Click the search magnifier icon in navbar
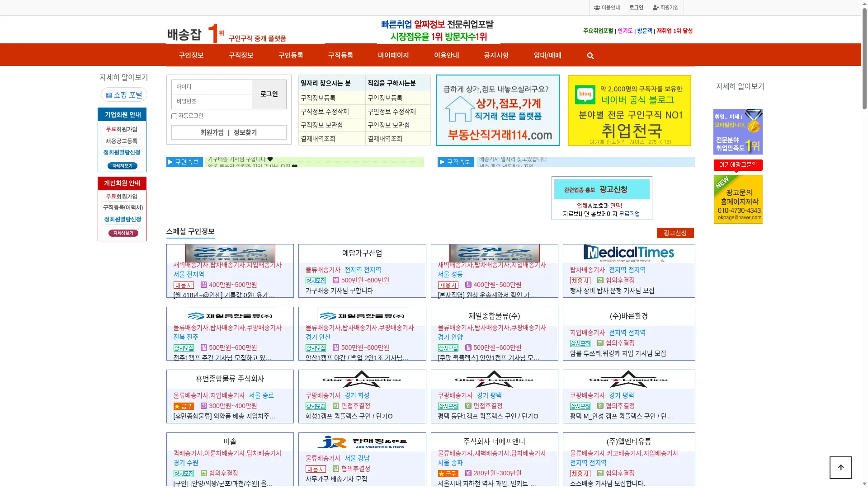 590,56
